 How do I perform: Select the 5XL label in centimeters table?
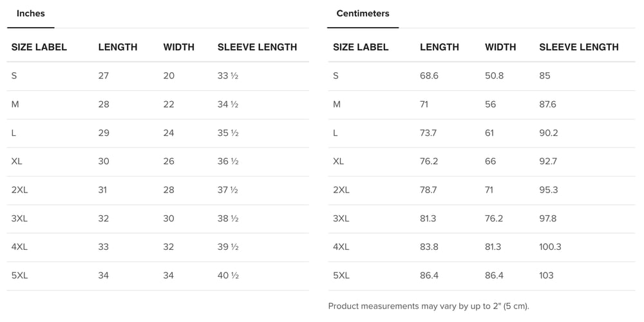[341, 276]
